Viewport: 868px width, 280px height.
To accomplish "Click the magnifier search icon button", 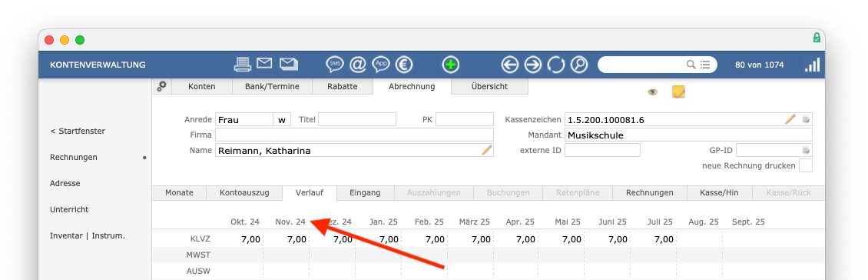I will click(x=579, y=65).
